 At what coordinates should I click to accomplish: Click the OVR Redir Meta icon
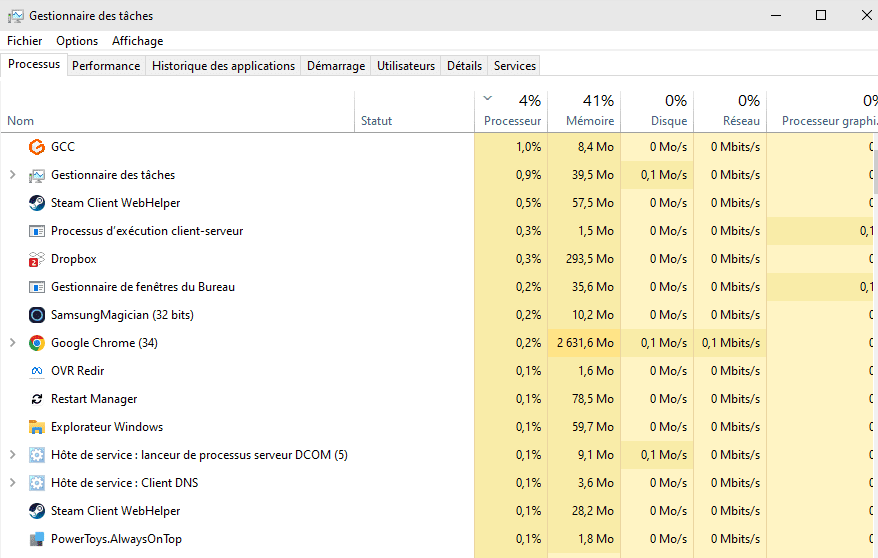(x=37, y=371)
